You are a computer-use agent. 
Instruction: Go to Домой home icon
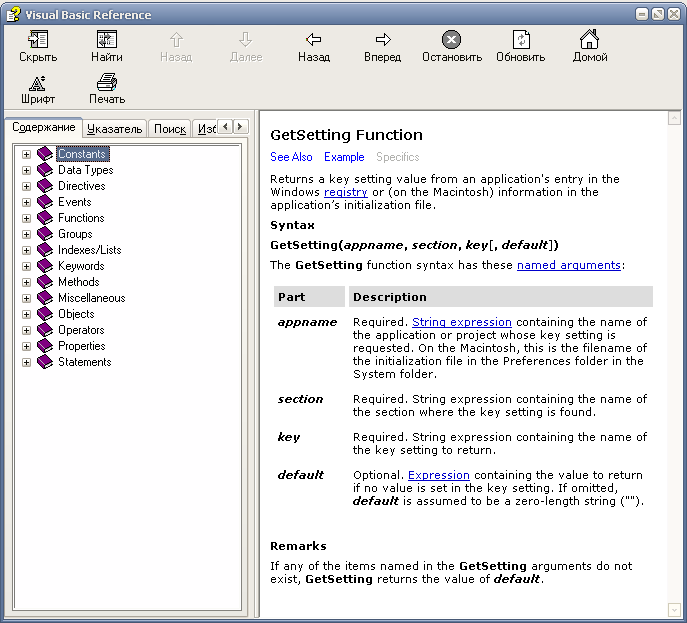[x=589, y=40]
